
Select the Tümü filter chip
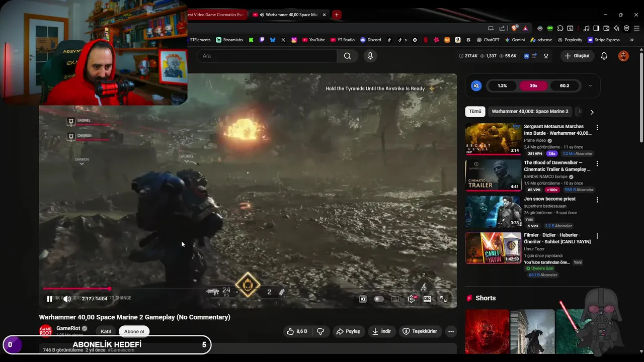475,112
